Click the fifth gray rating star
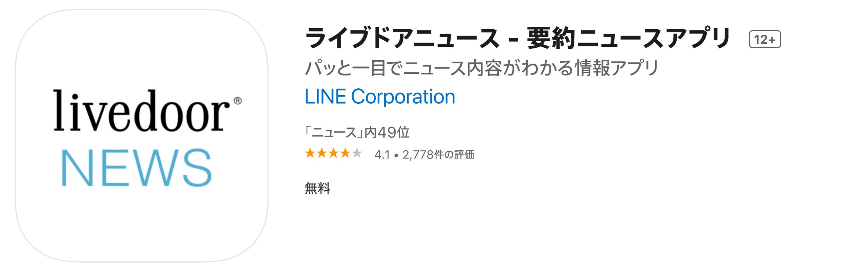The width and height of the screenshot is (868, 272). 357,153
